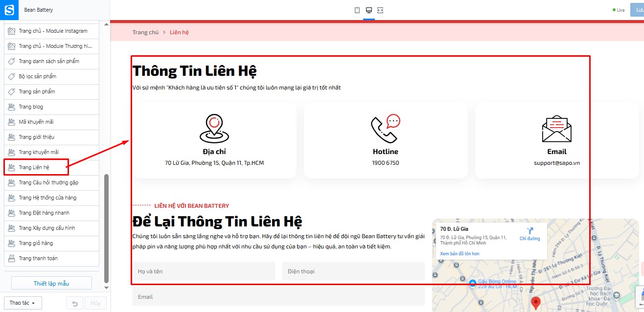Click tag icon beside Trang sản phẩm
Screen dimensions: 644x312
12,91
